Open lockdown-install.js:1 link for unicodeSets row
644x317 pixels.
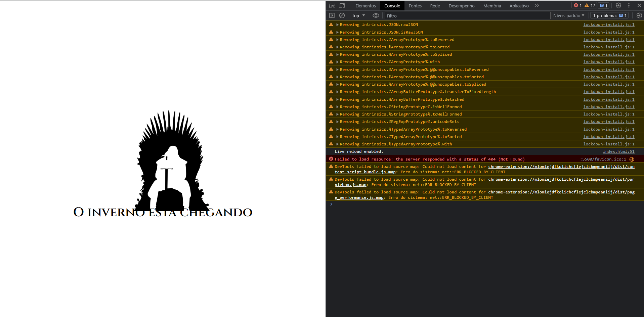pos(609,122)
